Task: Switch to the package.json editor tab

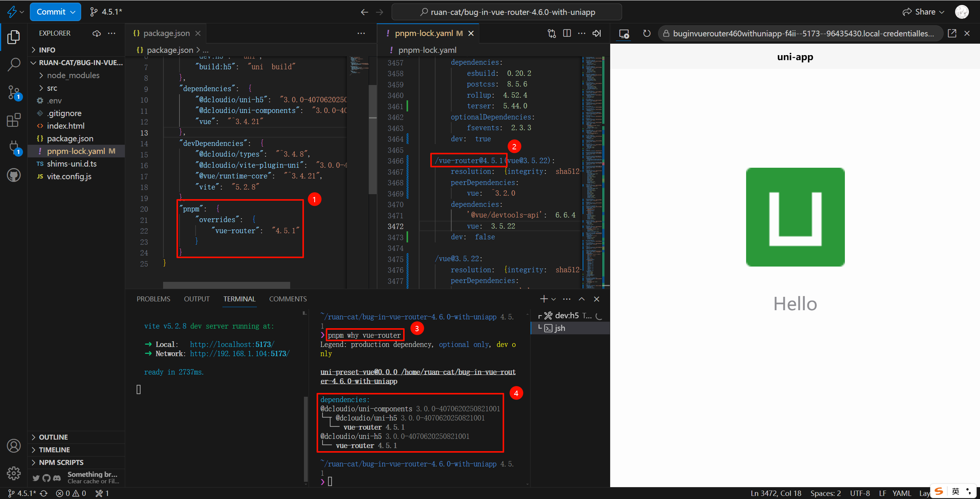Action: point(166,33)
